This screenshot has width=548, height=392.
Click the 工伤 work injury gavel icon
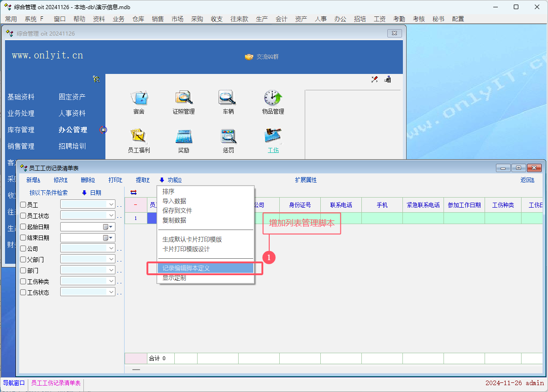(x=273, y=136)
